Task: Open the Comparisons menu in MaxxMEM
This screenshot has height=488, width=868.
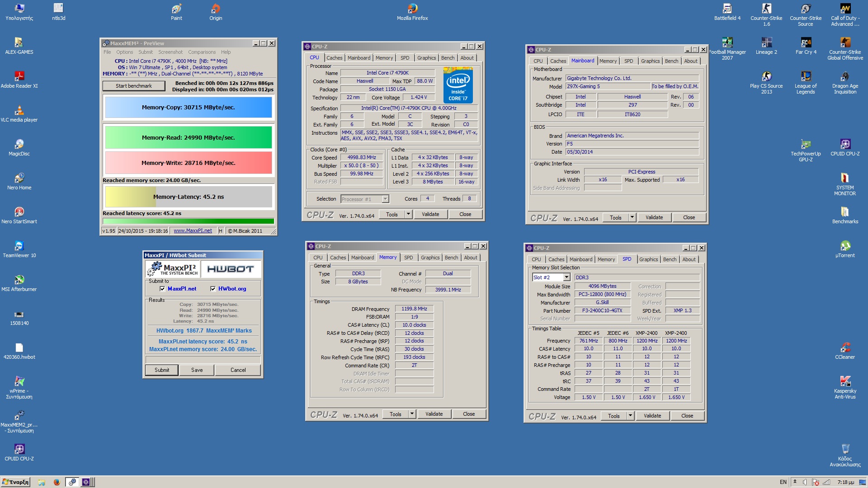Action: click(x=202, y=52)
